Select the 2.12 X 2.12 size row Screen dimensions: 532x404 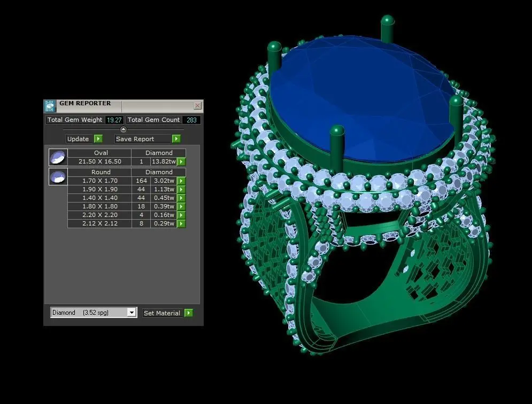(100, 223)
